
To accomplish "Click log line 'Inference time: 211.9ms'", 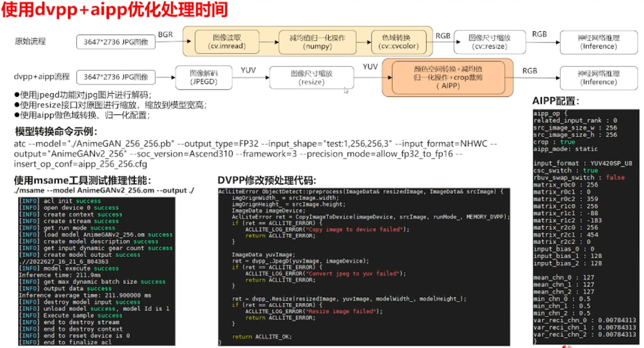I will click(x=60, y=275).
